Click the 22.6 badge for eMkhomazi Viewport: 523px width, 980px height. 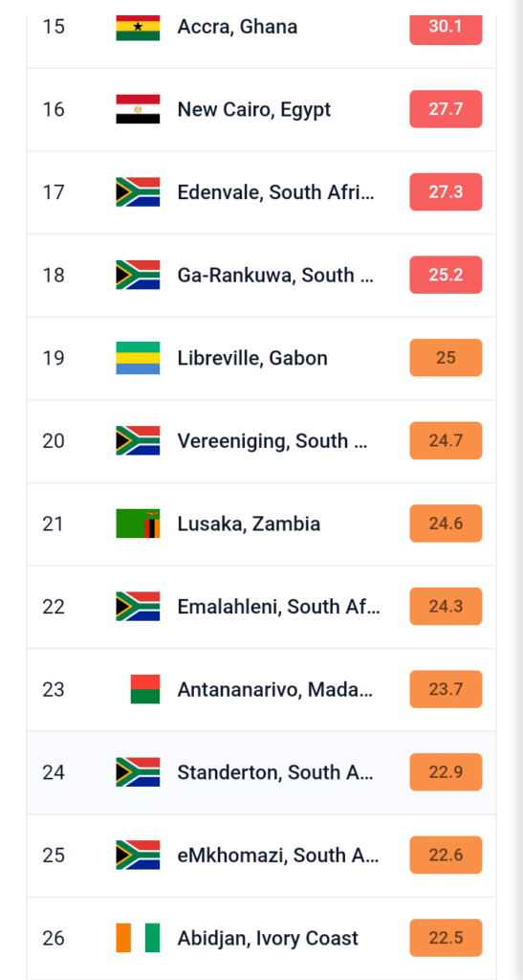(x=446, y=855)
